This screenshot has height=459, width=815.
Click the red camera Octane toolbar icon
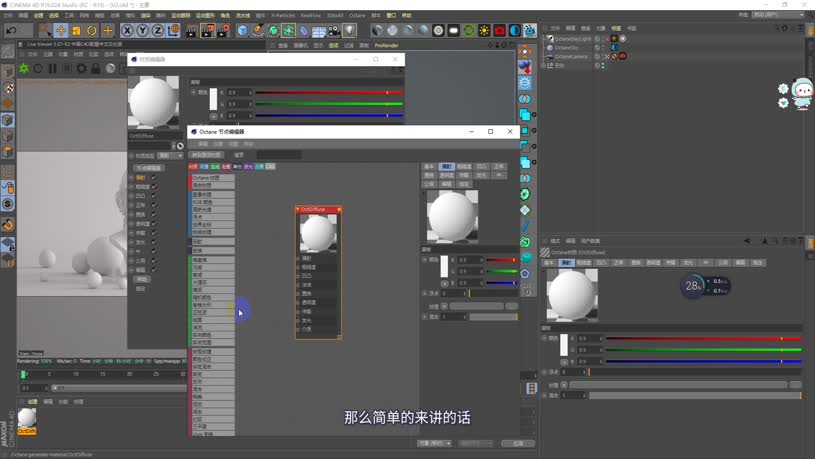[x=499, y=31]
